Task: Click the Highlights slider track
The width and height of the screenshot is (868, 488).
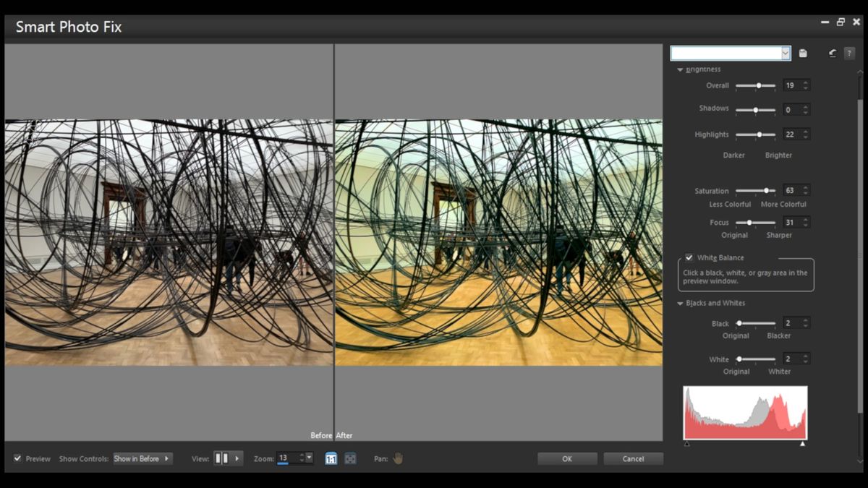Action: click(x=755, y=134)
